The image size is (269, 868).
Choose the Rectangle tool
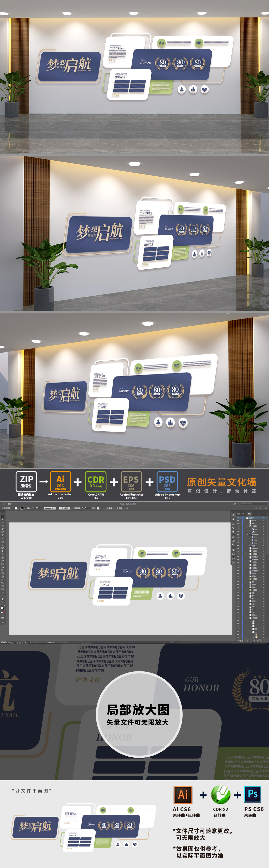tap(3, 542)
